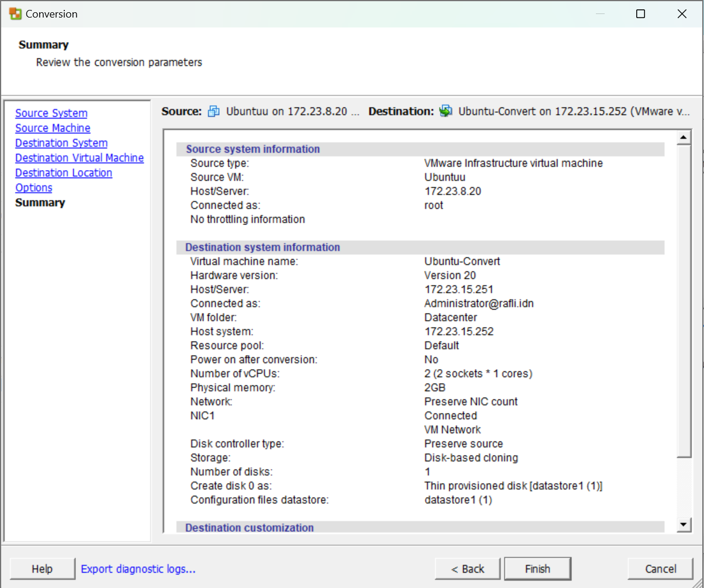Cancel the conversion wizard

[661, 569]
